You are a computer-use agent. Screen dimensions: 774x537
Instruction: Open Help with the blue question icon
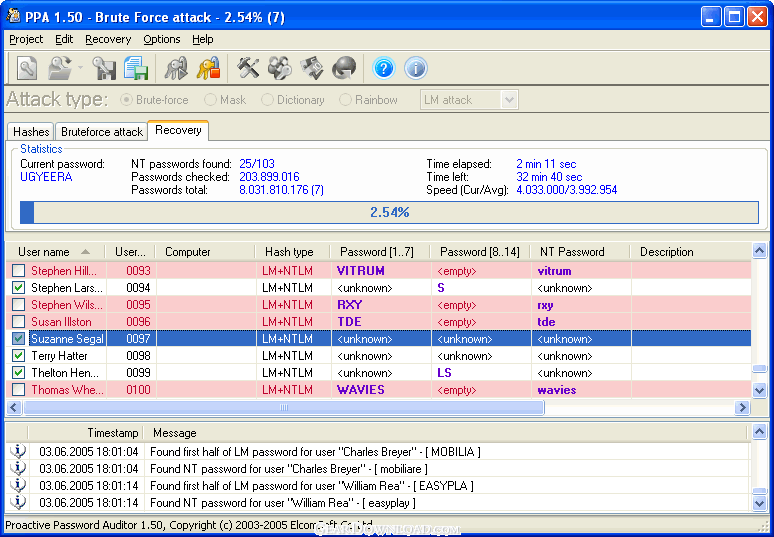[x=384, y=68]
